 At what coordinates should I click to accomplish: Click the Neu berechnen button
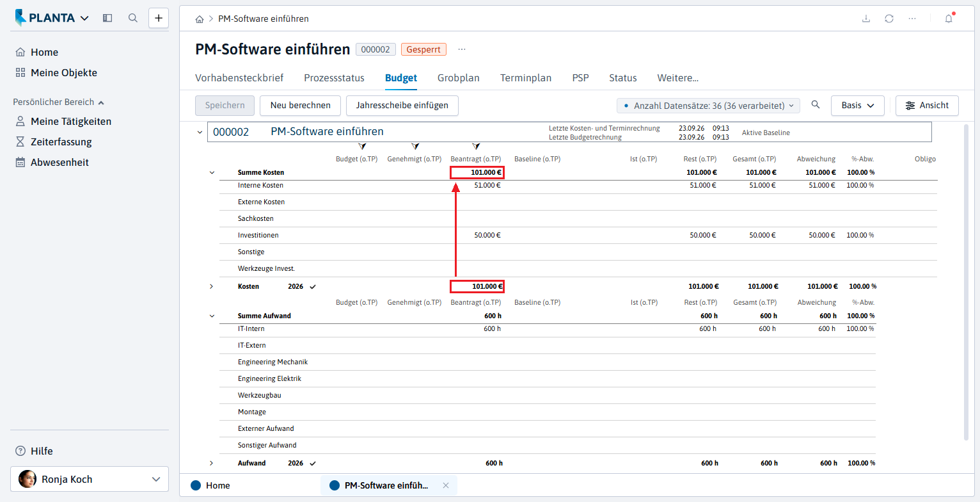click(301, 106)
